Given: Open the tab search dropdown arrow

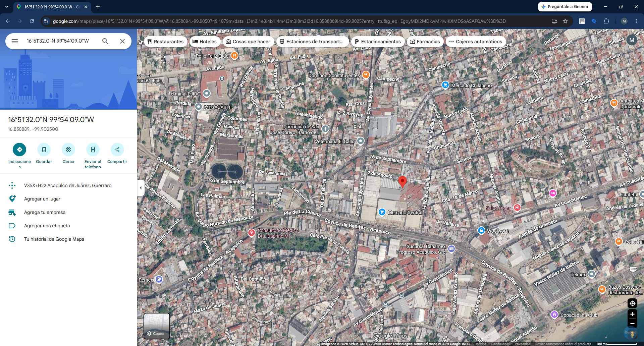Looking at the screenshot, I should tap(7, 7).
